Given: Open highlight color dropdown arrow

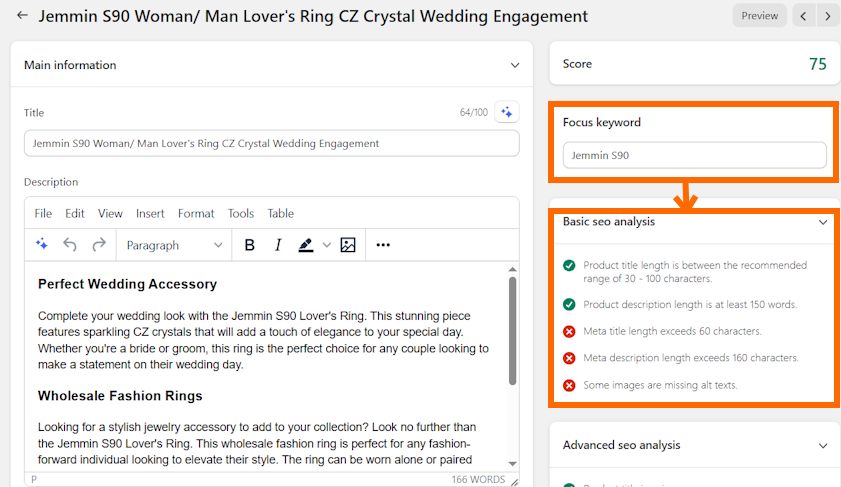Looking at the screenshot, I should pos(327,245).
